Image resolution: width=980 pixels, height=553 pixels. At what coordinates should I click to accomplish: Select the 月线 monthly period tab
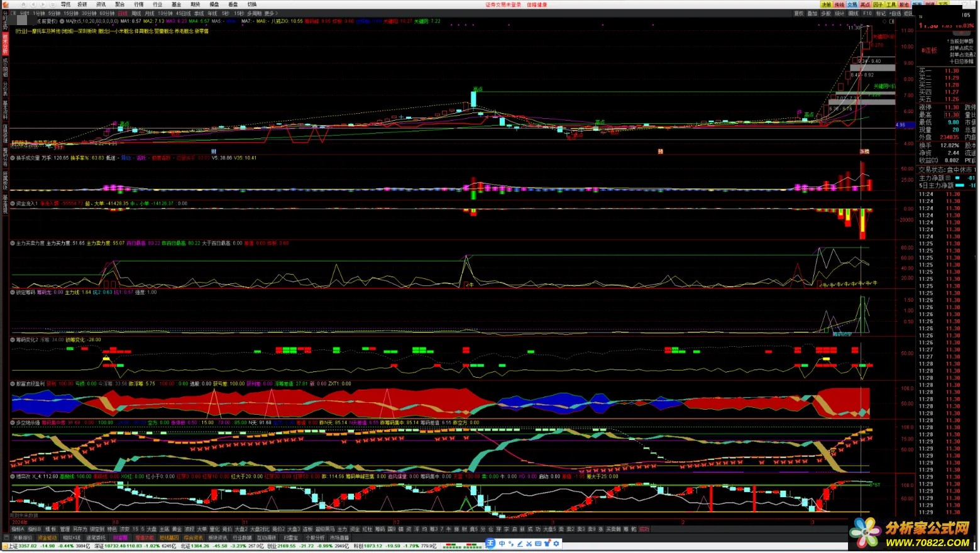point(149,13)
